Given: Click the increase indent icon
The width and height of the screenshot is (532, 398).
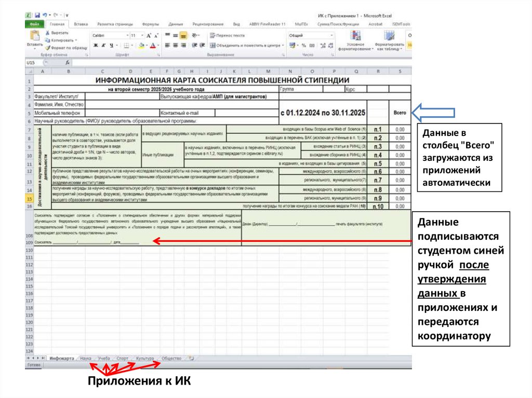Looking at the screenshot, I should (x=202, y=46).
